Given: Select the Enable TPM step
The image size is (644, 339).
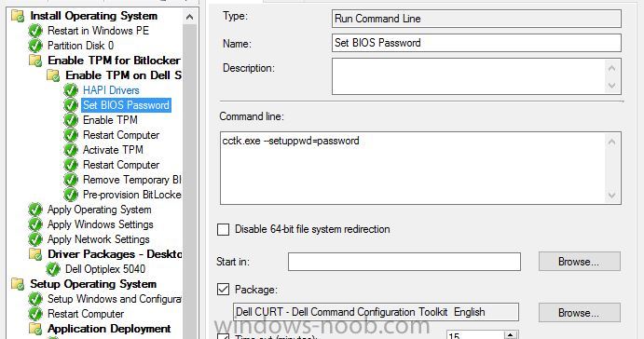Looking at the screenshot, I should pos(110,120).
